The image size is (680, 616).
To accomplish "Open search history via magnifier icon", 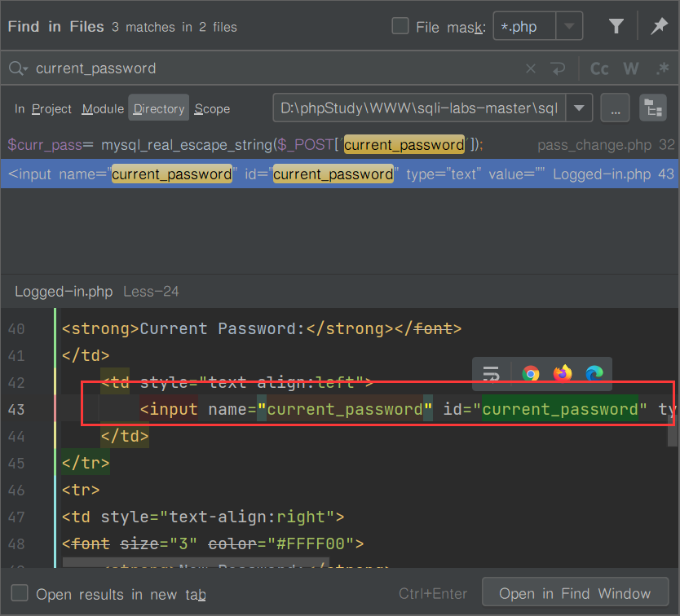I will pos(18,68).
